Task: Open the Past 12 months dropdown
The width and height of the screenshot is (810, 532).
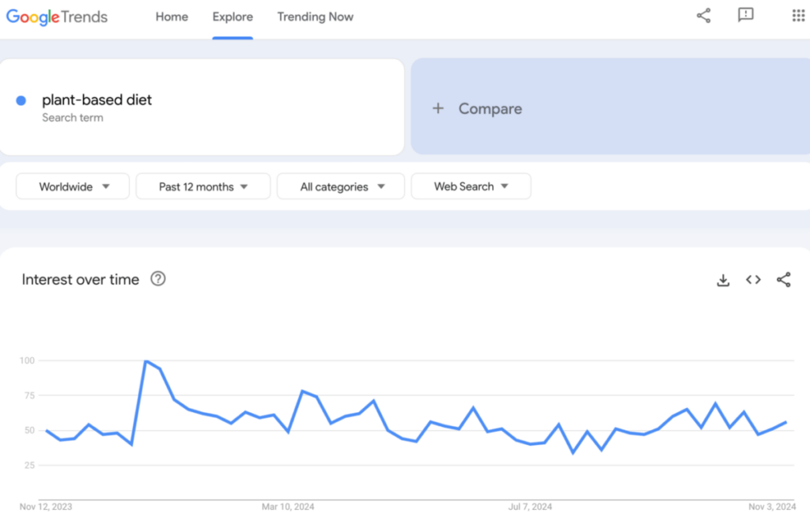Action: tap(203, 187)
